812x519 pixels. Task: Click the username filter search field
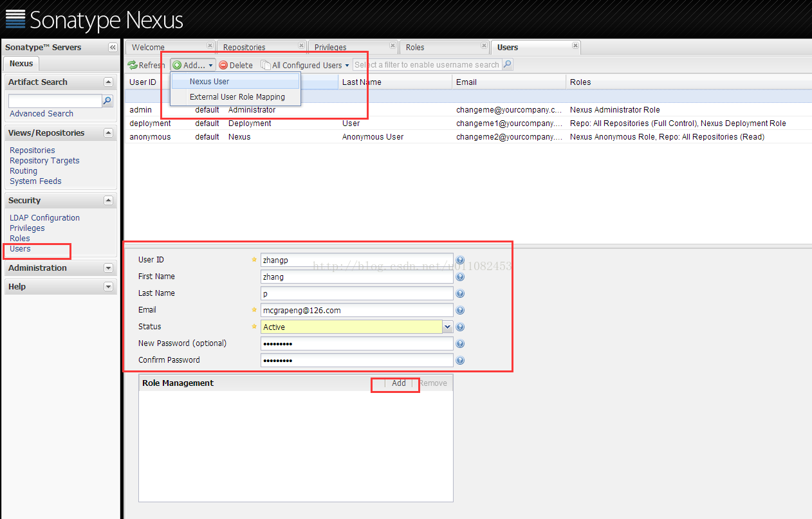(x=427, y=64)
